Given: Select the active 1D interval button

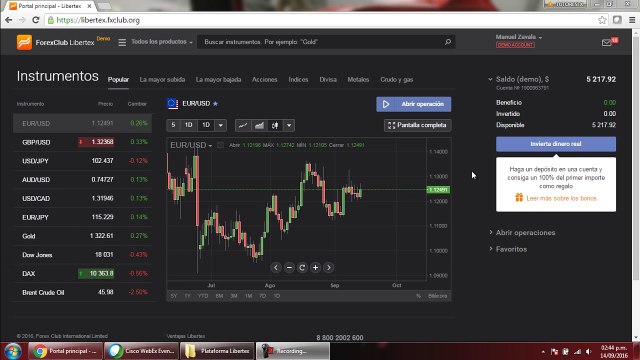Looking at the screenshot, I should (x=206, y=125).
